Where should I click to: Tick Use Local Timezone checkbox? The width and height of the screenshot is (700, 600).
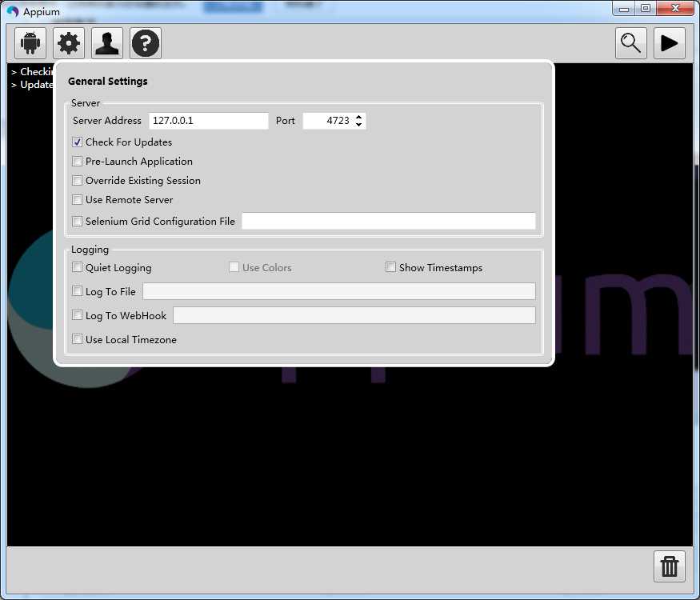pos(78,339)
